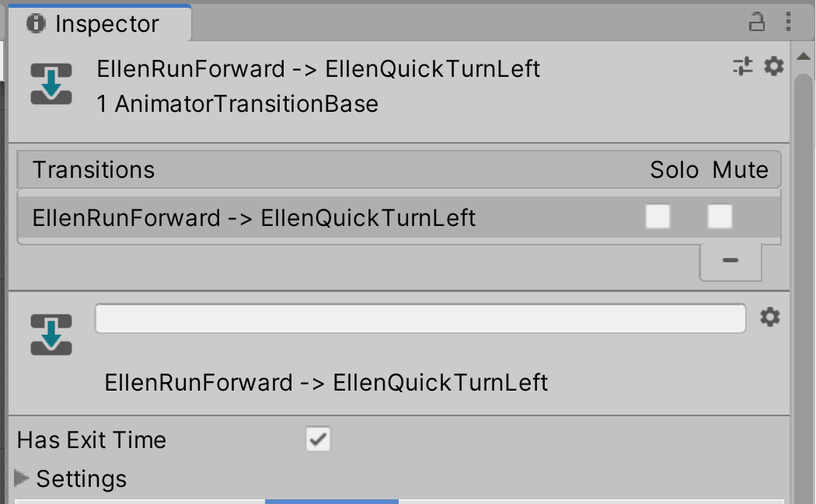The height and width of the screenshot is (504, 816).
Task: Click the Mute column header label
Action: [740, 170]
